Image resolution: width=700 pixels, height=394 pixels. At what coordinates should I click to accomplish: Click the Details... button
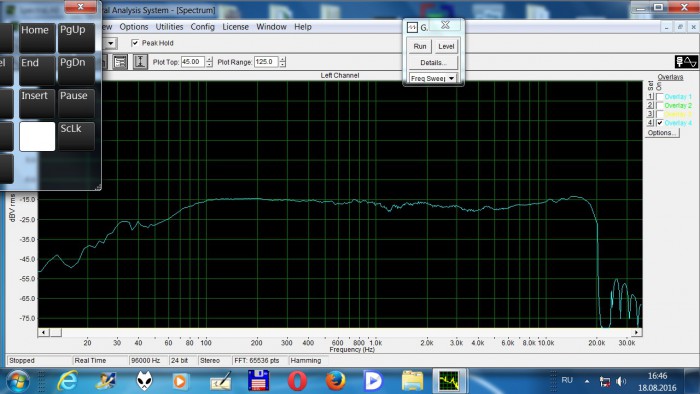(433, 62)
